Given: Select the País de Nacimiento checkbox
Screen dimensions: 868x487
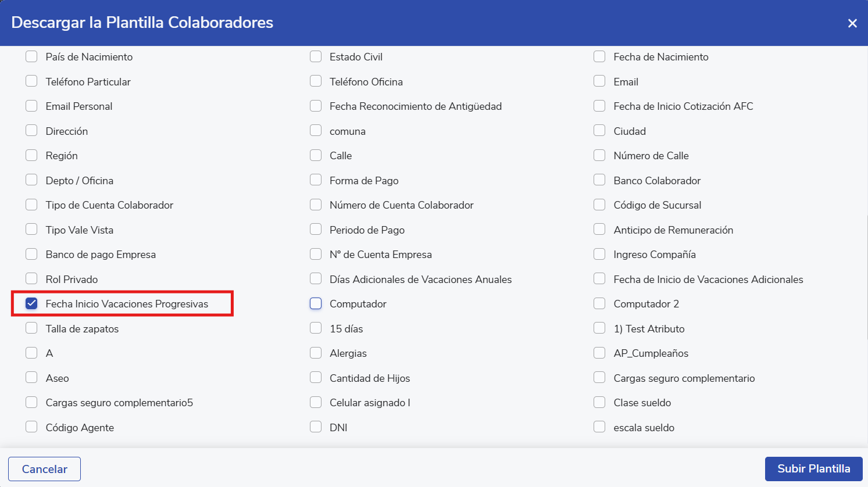Looking at the screenshot, I should [31, 56].
